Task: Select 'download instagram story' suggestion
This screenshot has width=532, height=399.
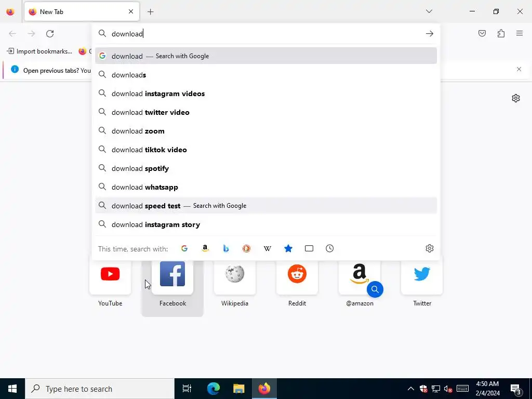Action: (266, 224)
